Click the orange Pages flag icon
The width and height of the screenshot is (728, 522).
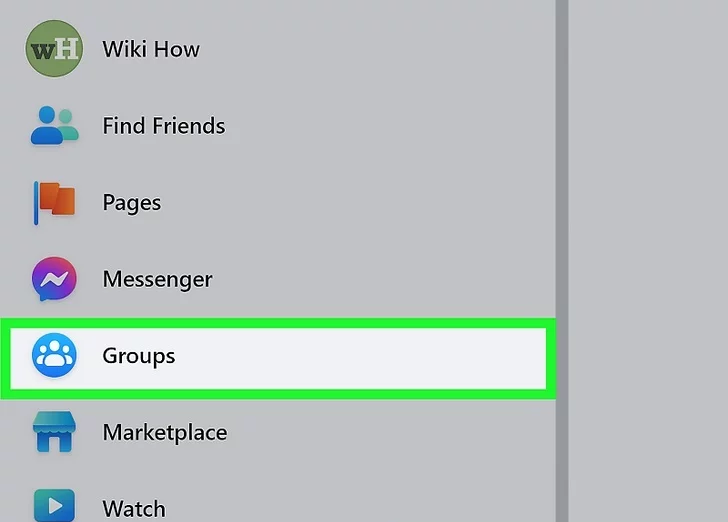[54, 203]
